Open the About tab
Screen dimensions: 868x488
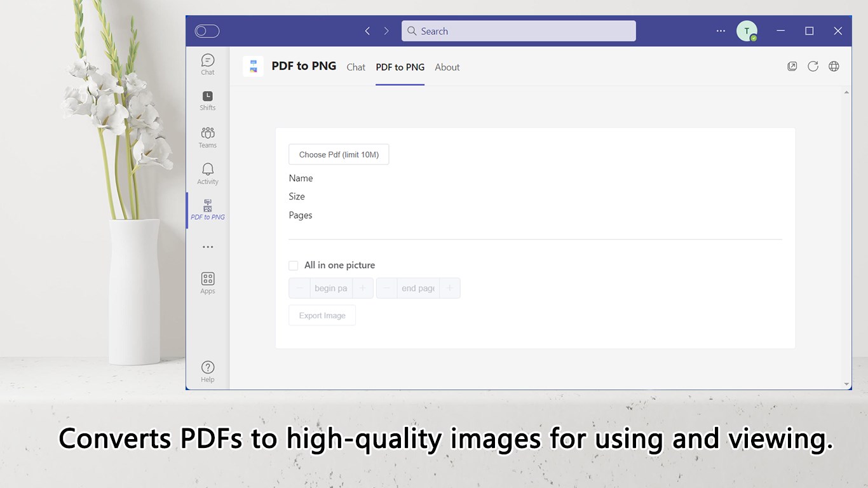447,67
